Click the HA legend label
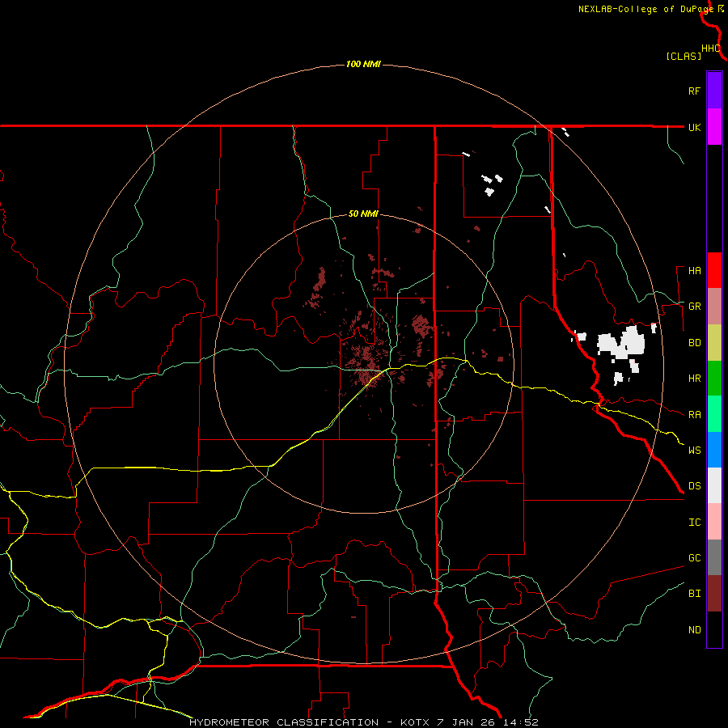The height and width of the screenshot is (728, 728). [694, 271]
